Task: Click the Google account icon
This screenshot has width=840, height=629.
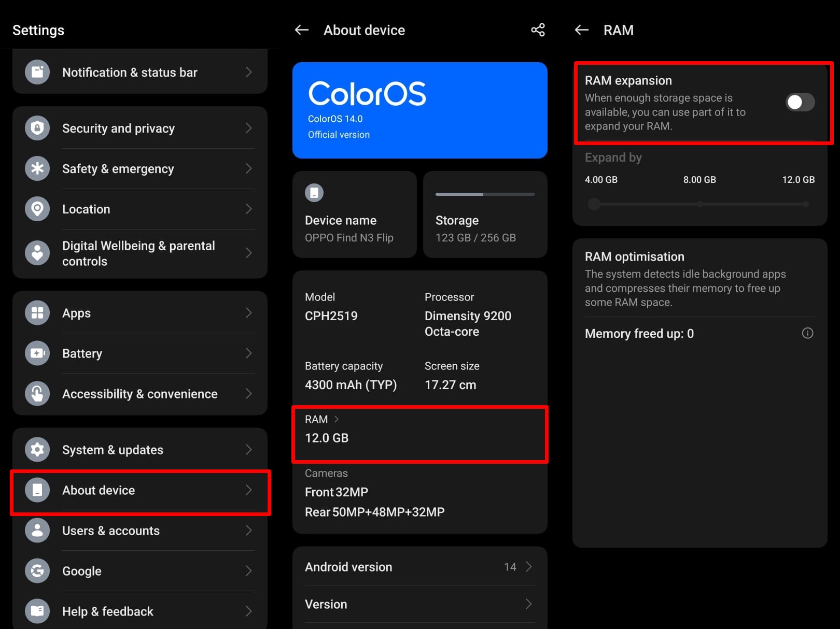Action: (x=37, y=571)
